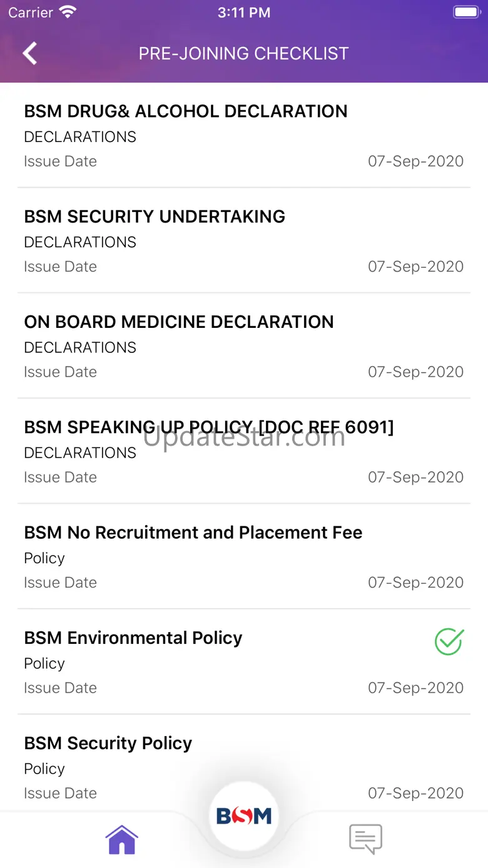The width and height of the screenshot is (488, 868).
Task: Select BSM Speaking Up Policy document
Action: coord(209,427)
